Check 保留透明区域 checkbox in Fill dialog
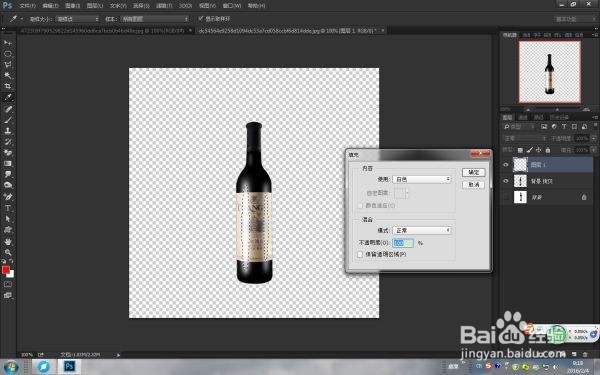 (360, 254)
